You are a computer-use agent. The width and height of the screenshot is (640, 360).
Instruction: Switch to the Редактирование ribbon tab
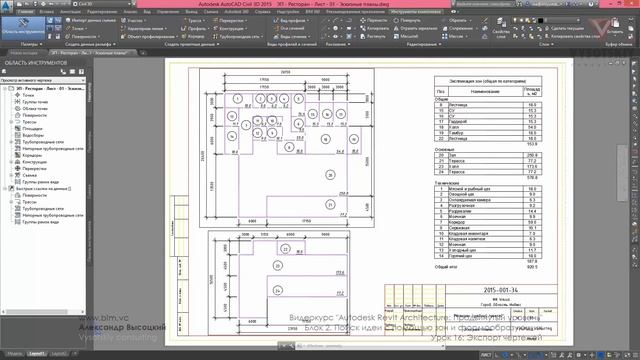tap(102, 12)
